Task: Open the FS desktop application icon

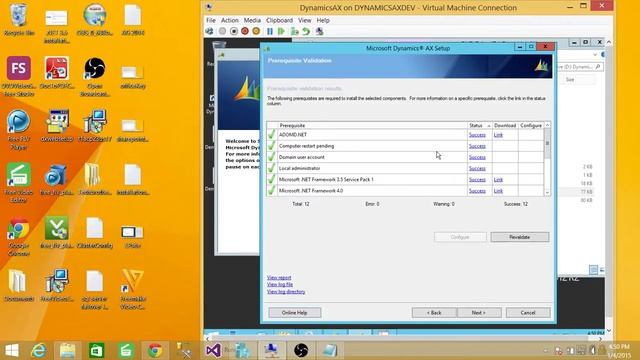Action: [x=19, y=76]
